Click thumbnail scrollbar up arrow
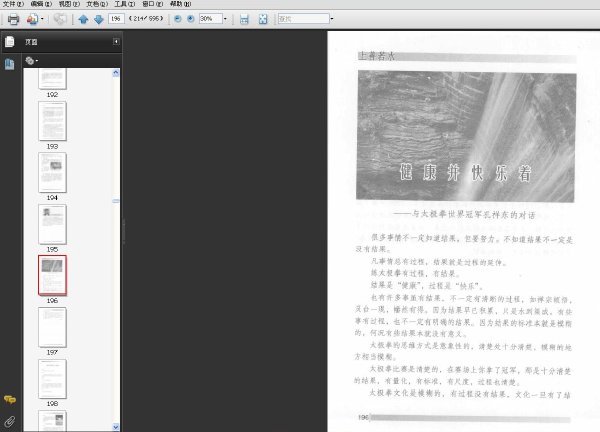The image size is (600, 432). tap(116, 73)
